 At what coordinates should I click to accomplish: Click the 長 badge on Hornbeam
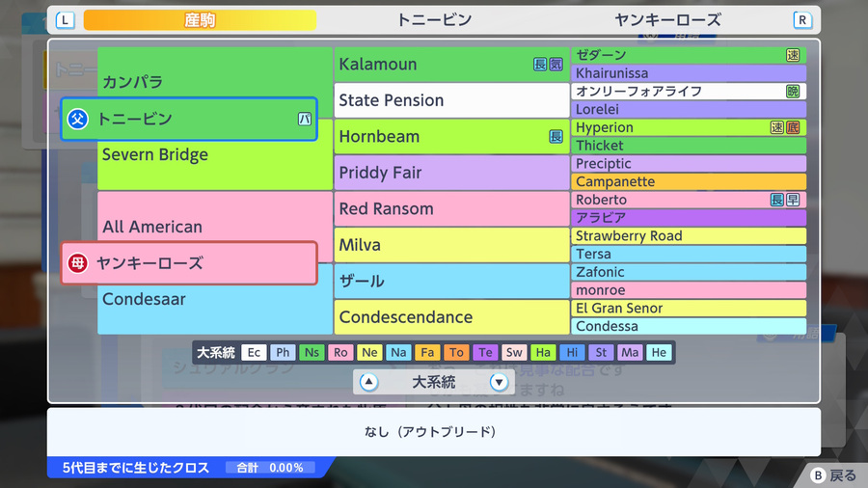click(556, 137)
